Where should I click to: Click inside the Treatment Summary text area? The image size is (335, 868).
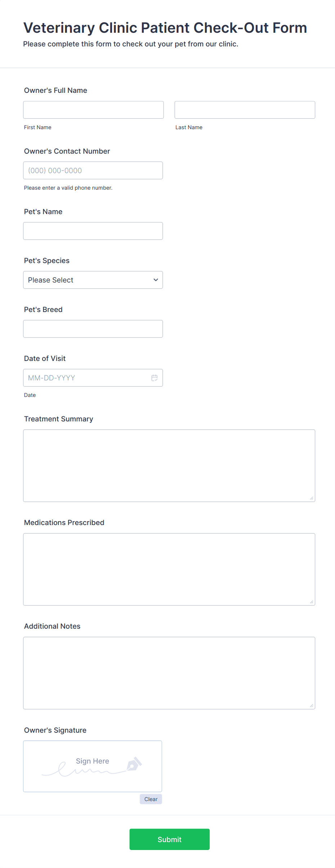pyautogui.click(x=169, y=464)
